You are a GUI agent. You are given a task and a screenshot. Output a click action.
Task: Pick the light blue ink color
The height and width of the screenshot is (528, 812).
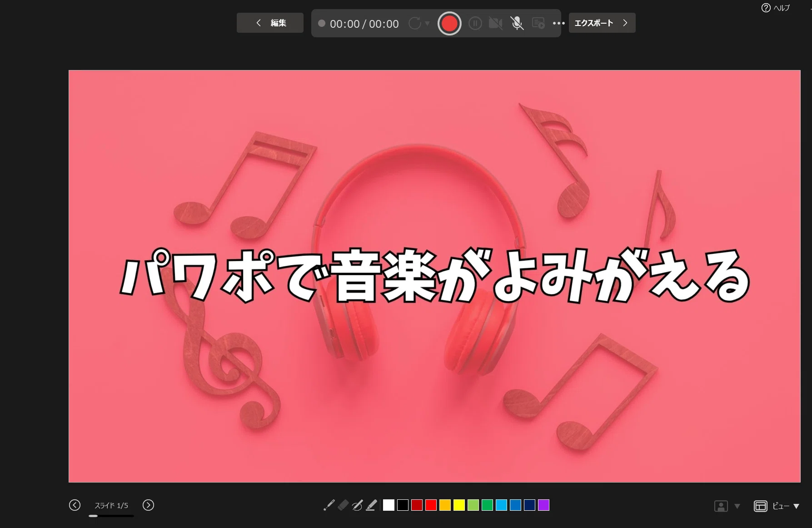[x=501, y=505]
